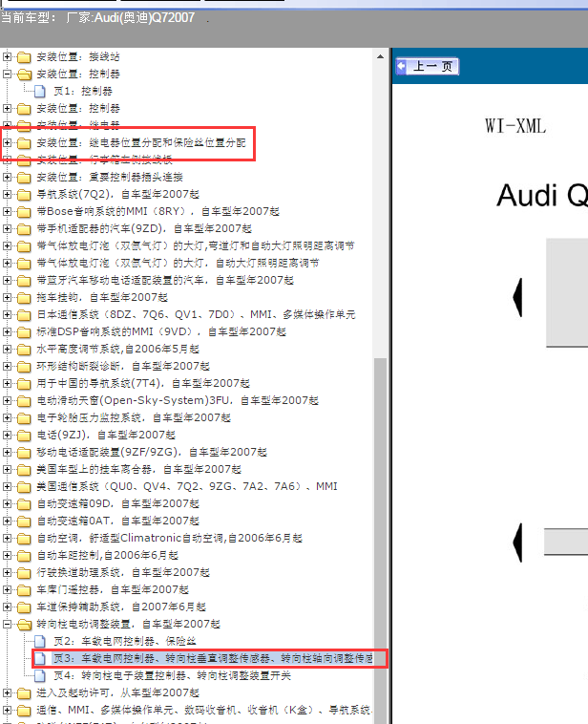588x724 pixels.
Task: Click folder icon of 带蓝牙汽车移动电话适配装置
Action: (24, 281)
